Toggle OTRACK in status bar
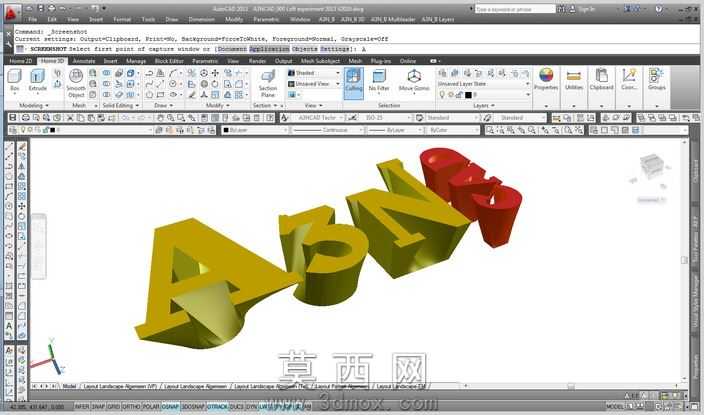This screenshot has height=415, width=704. (217, 406)
